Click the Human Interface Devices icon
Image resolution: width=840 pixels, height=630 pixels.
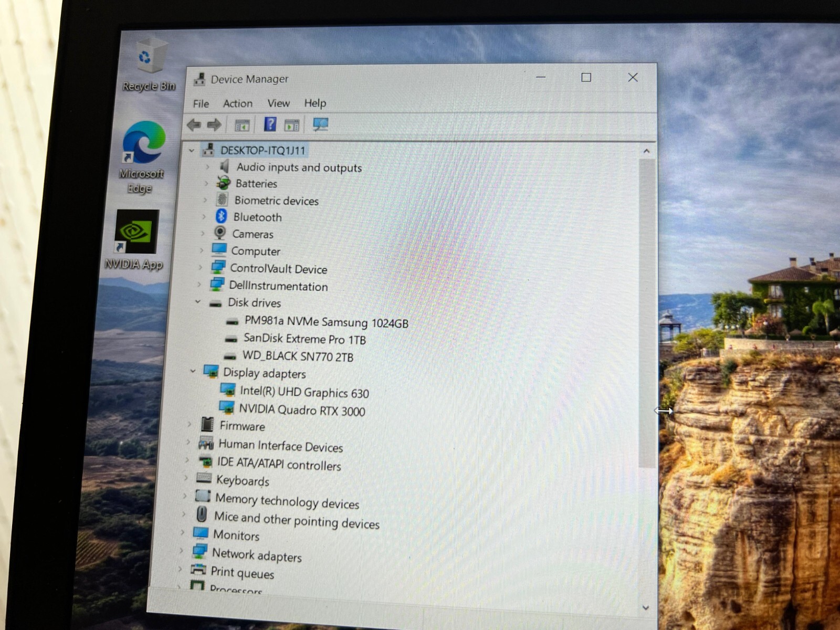pyautogui.click(x=205, y=443)
